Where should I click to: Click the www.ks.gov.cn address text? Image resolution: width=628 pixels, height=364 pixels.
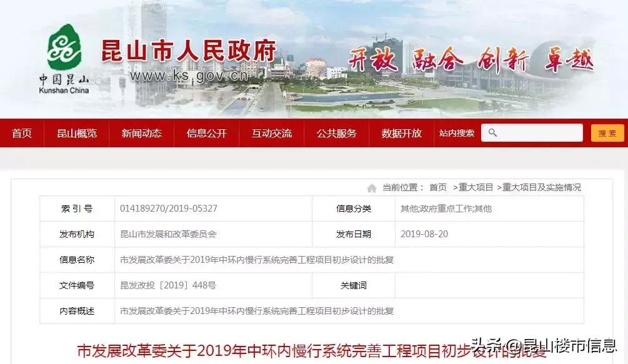coord(189,76)
